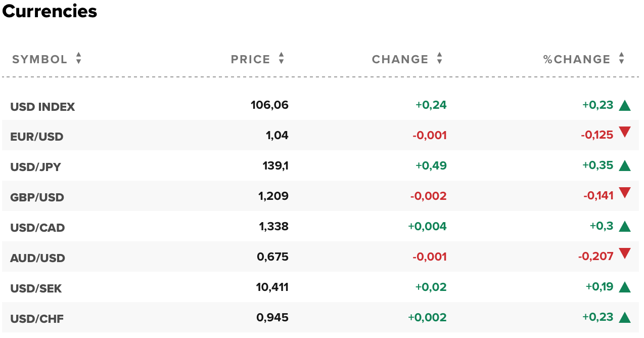
Task: Click the red down arrow for AUD/USD
Action: [625, 254]
